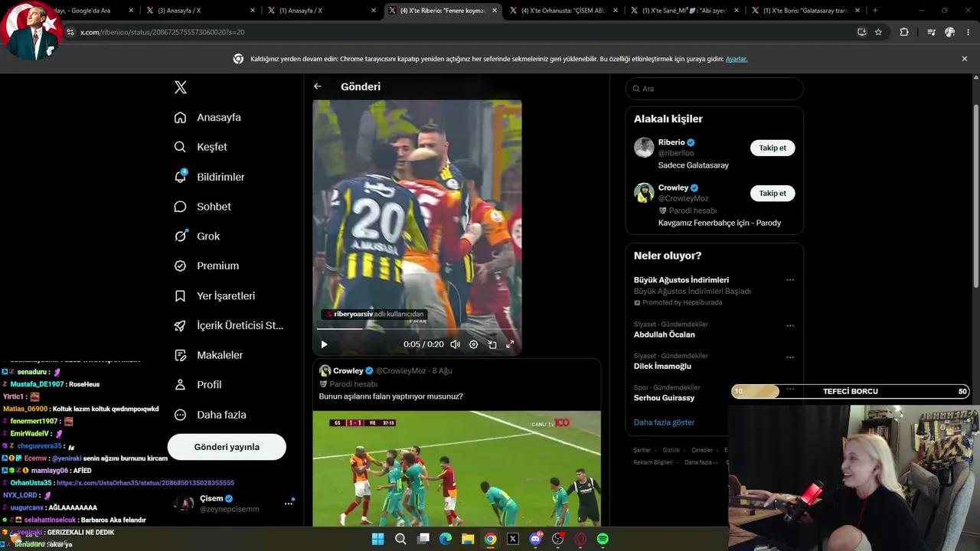Go back with the Gönderi arrow

point(318,86)
